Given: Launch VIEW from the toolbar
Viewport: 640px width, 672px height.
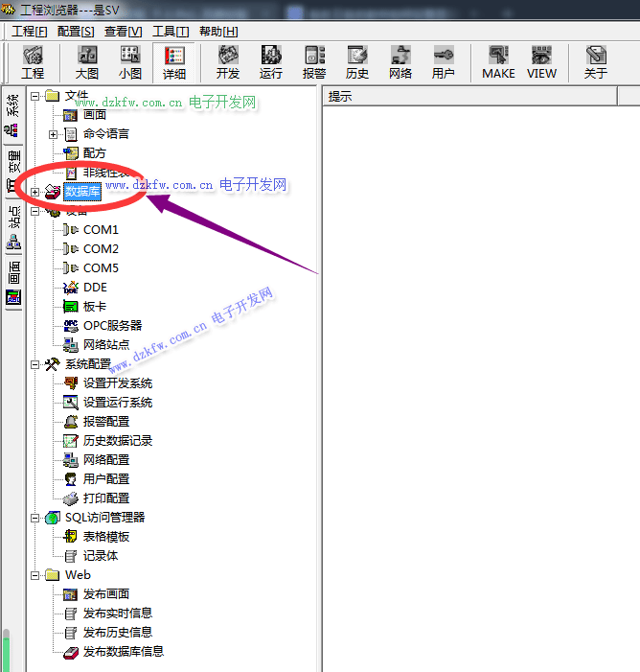Looking at the screenshot, I should 541,62.
